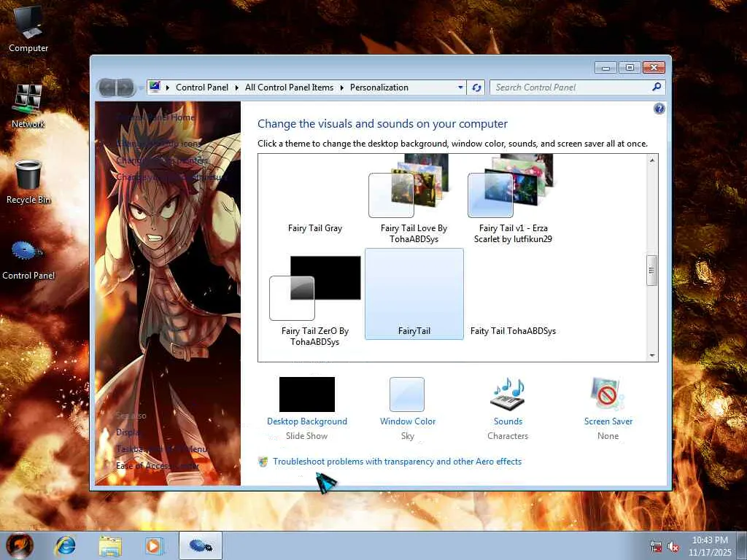Open Troubleshoot problems with transparency link
The image size is (747, 560).
(x=398, y=462)
